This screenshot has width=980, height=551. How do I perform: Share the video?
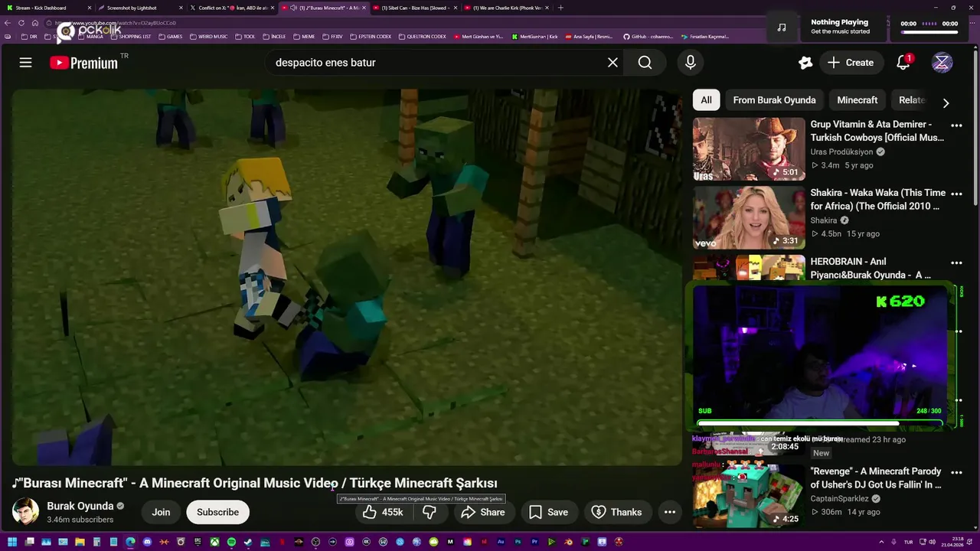click(x=483, y=512)
